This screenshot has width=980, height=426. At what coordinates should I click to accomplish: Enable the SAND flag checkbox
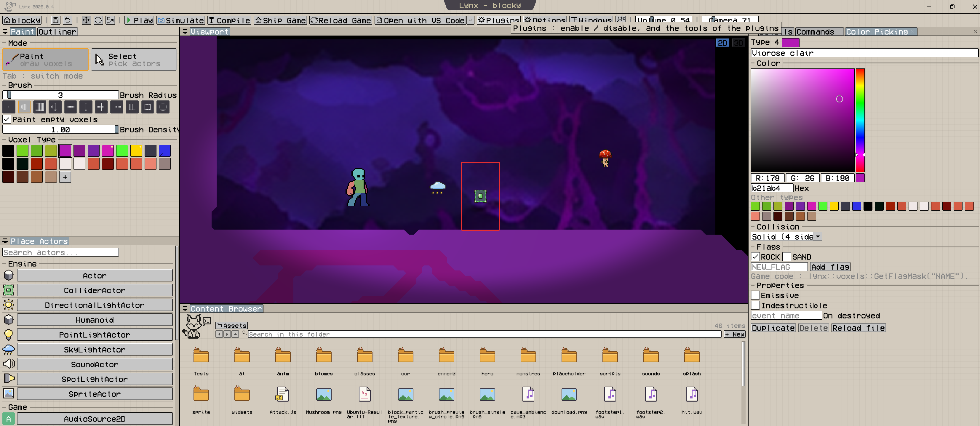tap(787, 257)
